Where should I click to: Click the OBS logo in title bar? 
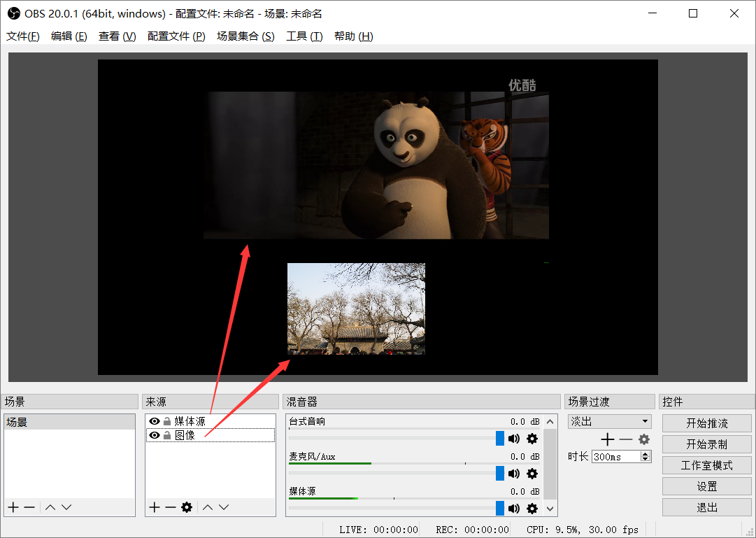[14, 13]
